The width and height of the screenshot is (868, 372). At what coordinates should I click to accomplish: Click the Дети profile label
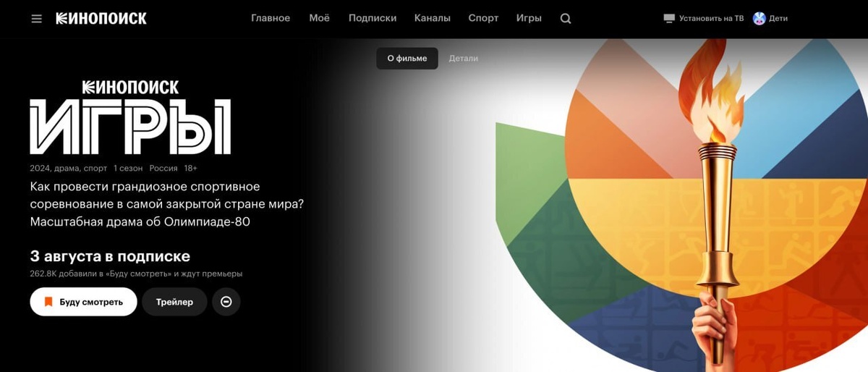point(778,18)
